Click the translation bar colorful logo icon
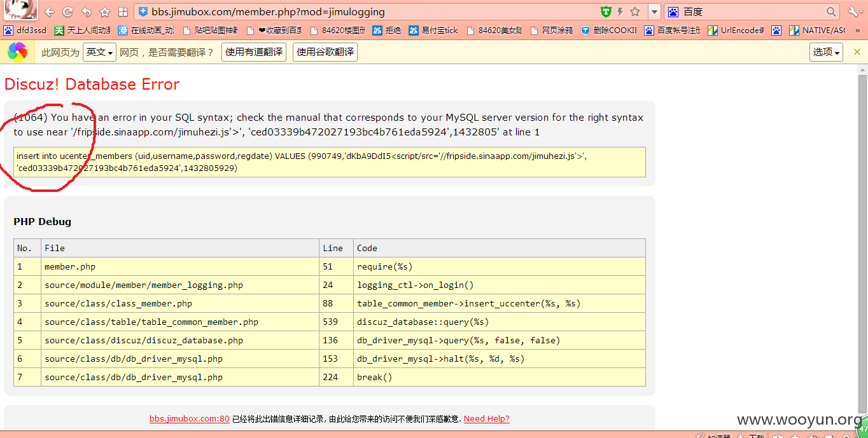 tap(17, 52)
